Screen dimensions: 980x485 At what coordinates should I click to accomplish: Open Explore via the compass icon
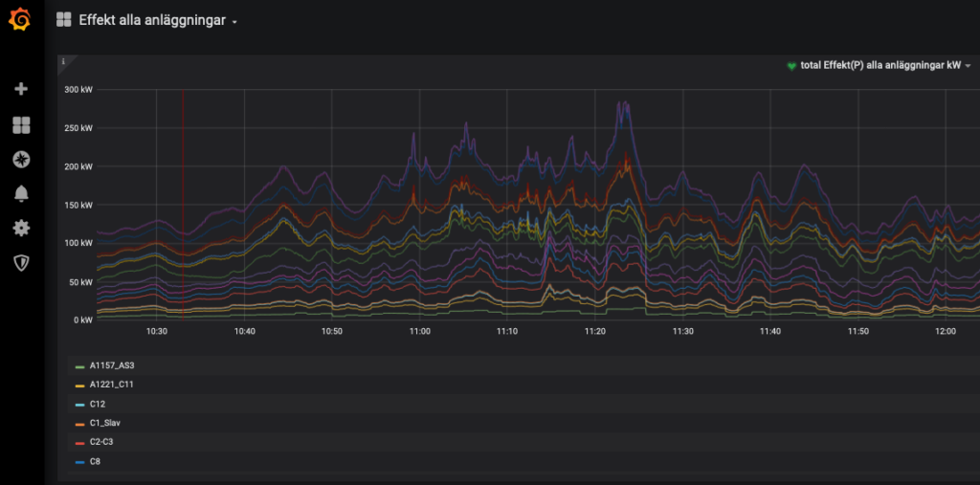coord(21,159)
